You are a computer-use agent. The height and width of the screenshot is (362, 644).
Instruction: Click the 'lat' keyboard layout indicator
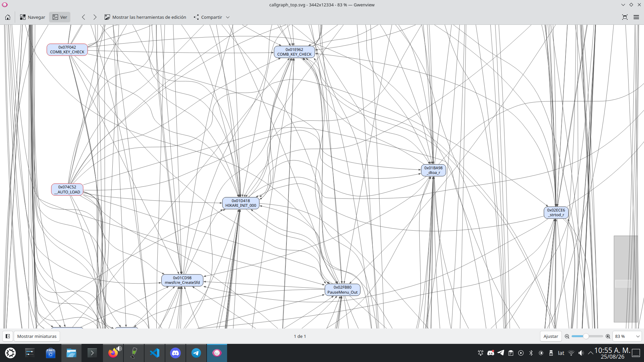(x=561, y=353)
